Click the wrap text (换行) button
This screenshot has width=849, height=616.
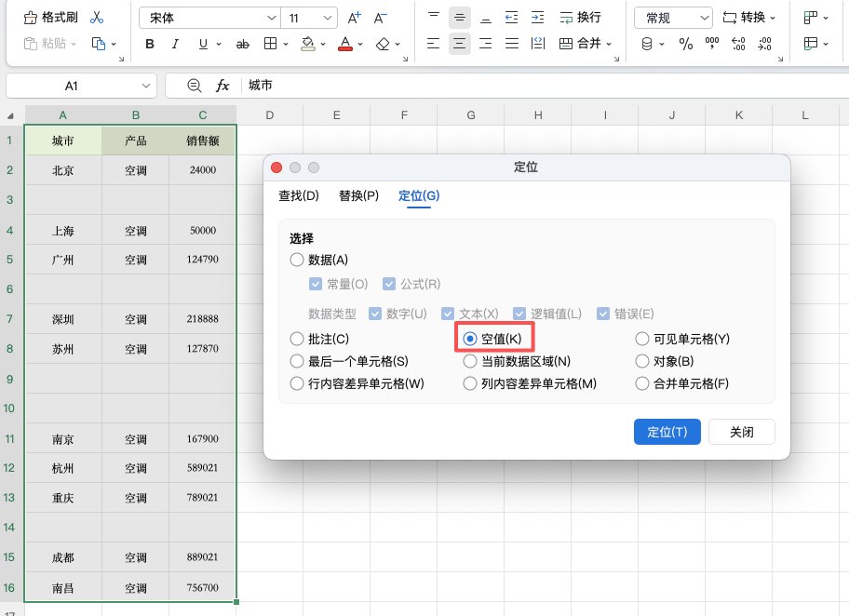coord(581,18)
